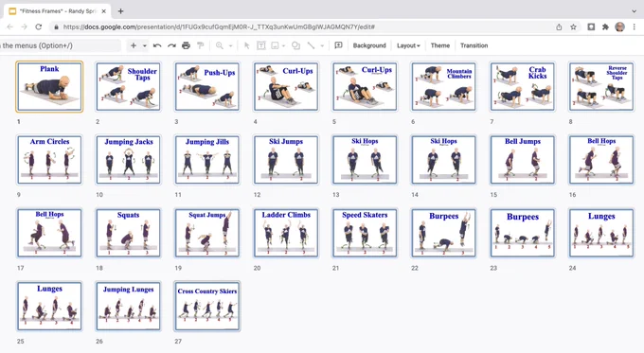Select slide 13 Ski Hops thumbnail
644x353 pixels.
point(365,160)
